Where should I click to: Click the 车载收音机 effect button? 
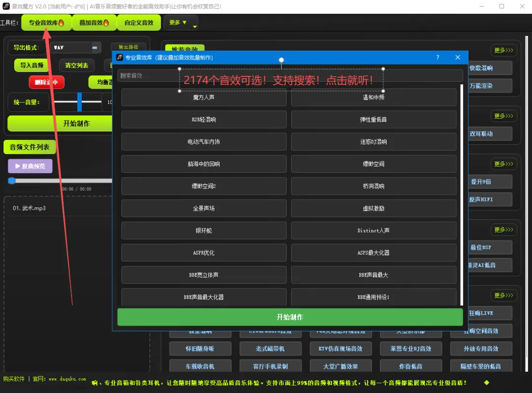[200, 366]
